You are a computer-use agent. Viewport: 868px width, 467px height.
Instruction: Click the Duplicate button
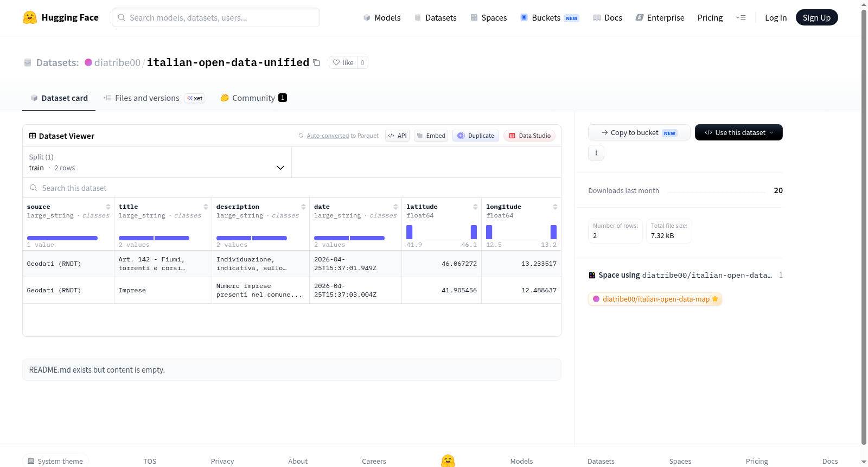tap(476, 136)
